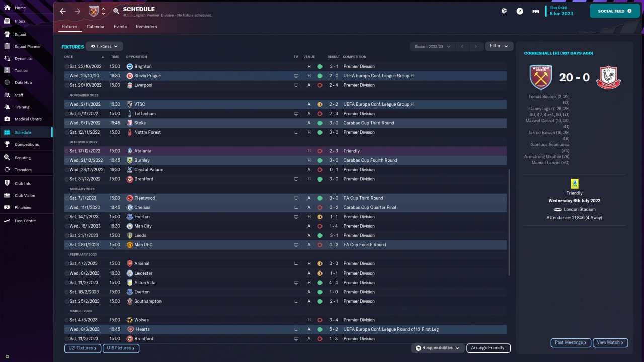Click the Club Vision icon in sidebar
Viewport: 644px width, 362px height.
tap(7, 196)
